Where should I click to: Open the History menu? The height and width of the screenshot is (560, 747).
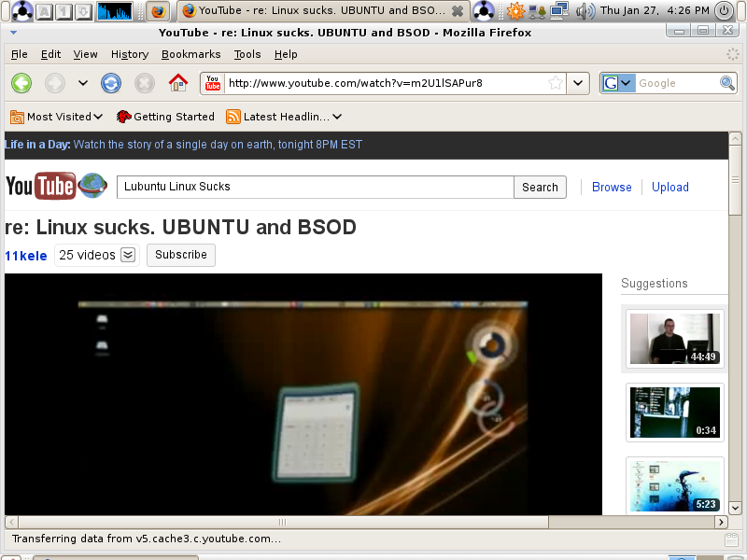[x=130, y=54]
